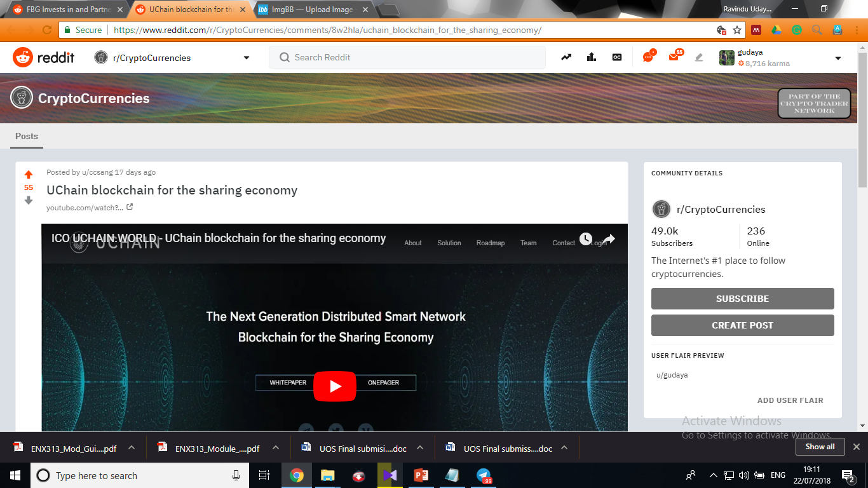Click the Windows Start button
This screenshot has width=868, height=488.
15,475
